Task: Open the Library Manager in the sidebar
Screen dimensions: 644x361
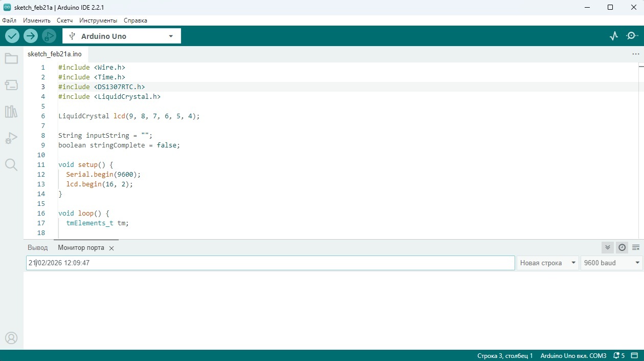Action: (11, 112)
